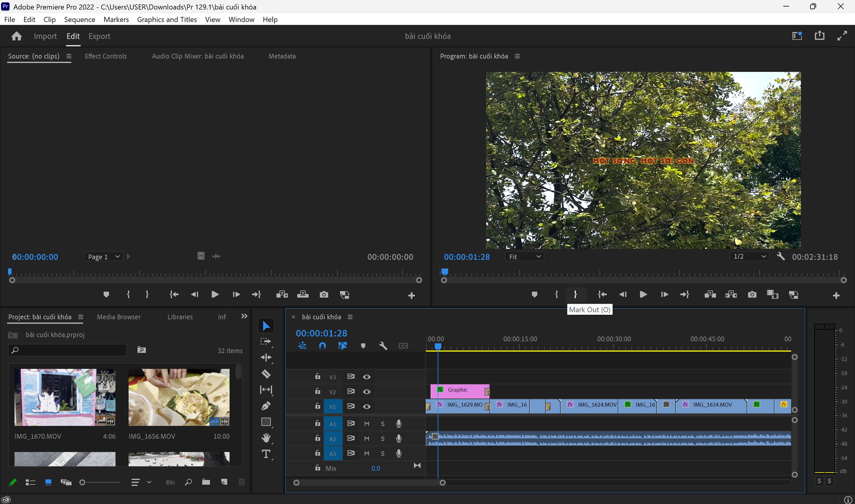Image resolution: width=855 pixels, height=504 pixels.
Task: Expand hidden Project panel tabs chevron
Action: [x=244, y=316]
